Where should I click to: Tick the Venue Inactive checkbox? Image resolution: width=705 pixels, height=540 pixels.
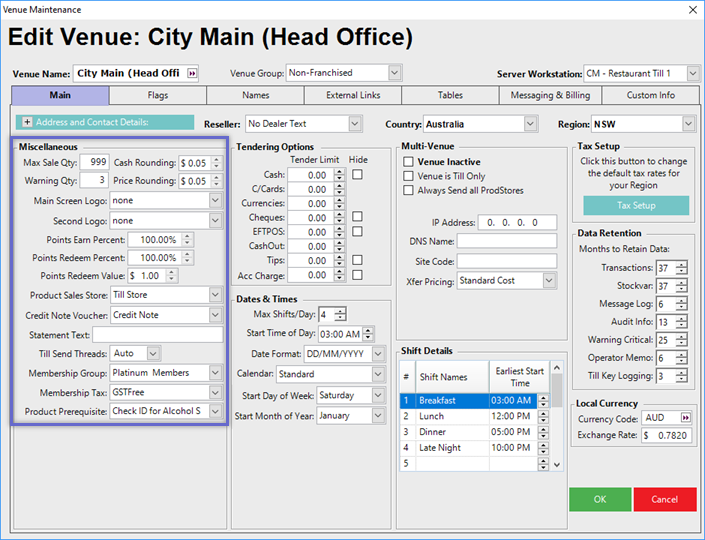point(408,162)
